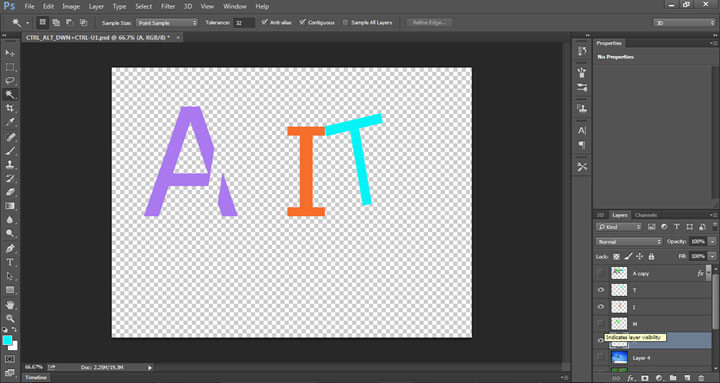Enable Sample All Layers checkbox
Image resolution: width=720 pixels, height=383 pixels.
[x=345, y=22]
